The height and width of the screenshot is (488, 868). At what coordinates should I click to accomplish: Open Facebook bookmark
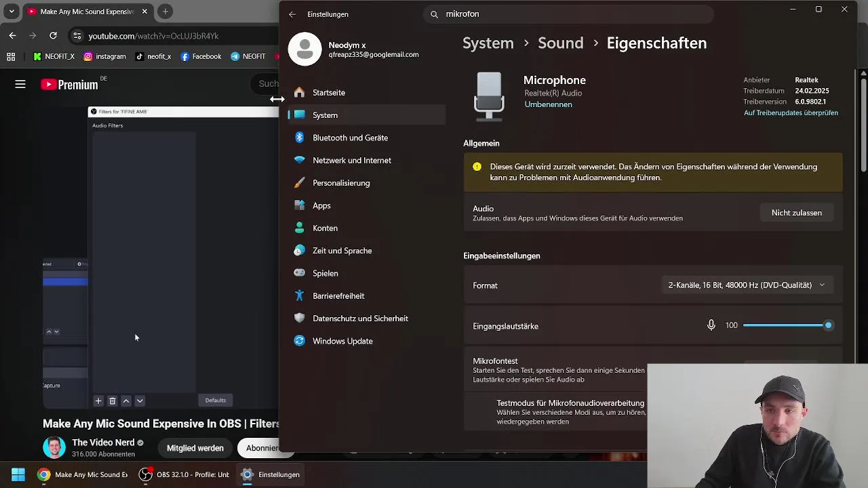[201, 56]
